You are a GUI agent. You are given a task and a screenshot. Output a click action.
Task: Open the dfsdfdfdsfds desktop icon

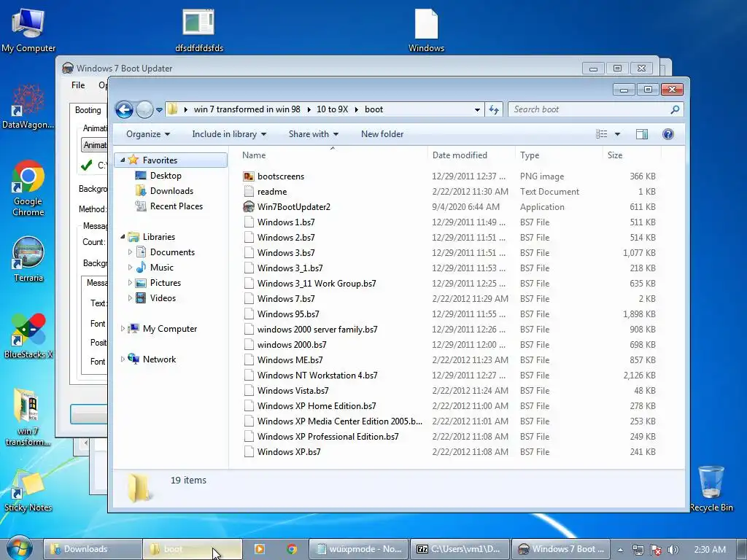pos(199,29)
